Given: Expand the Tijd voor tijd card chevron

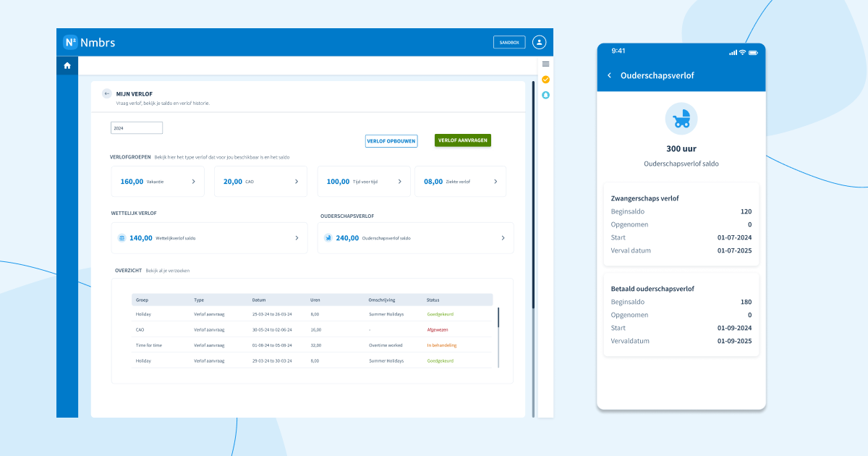Looking at the screenshot, I should pos(400,182).
